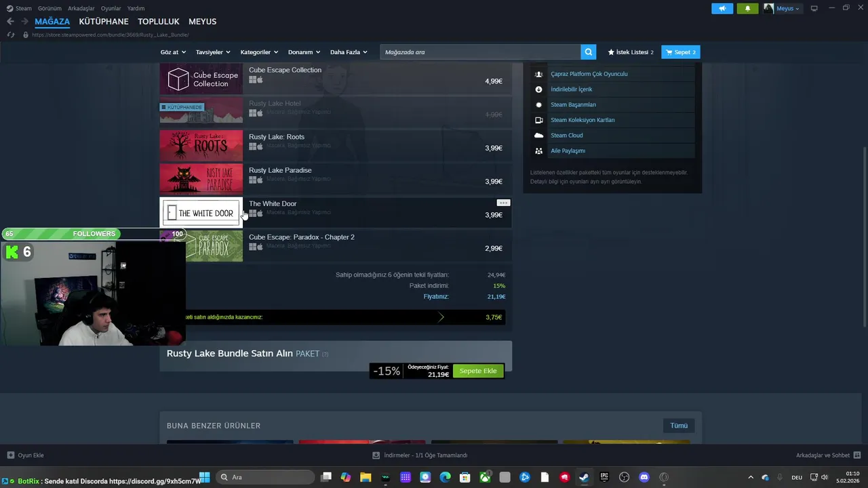This screenshot has width=868, height=488.
Task: Click the Rusty Lake Paradise thumbnail
Action: [x=201, y=179]
